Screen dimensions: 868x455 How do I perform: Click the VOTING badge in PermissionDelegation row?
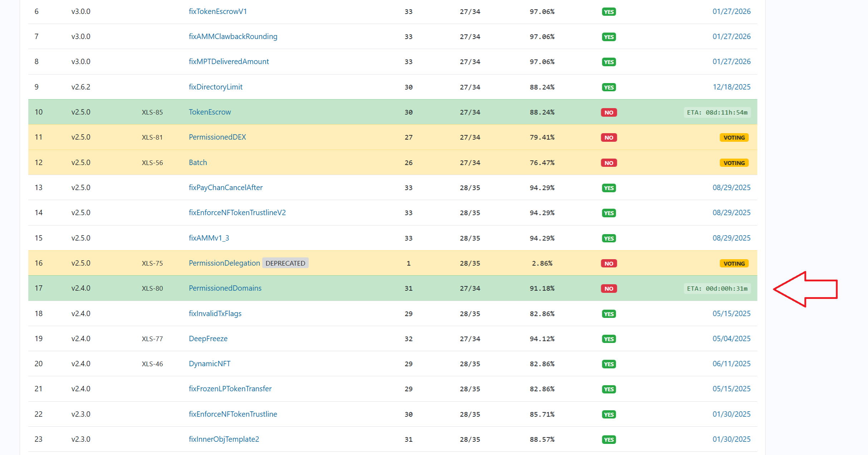click(x=734, y=263)
